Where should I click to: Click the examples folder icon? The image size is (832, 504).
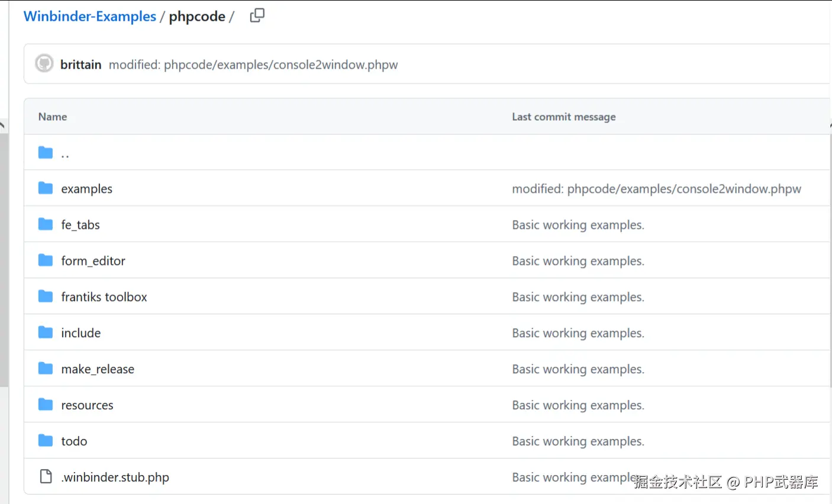click(46, 188)
